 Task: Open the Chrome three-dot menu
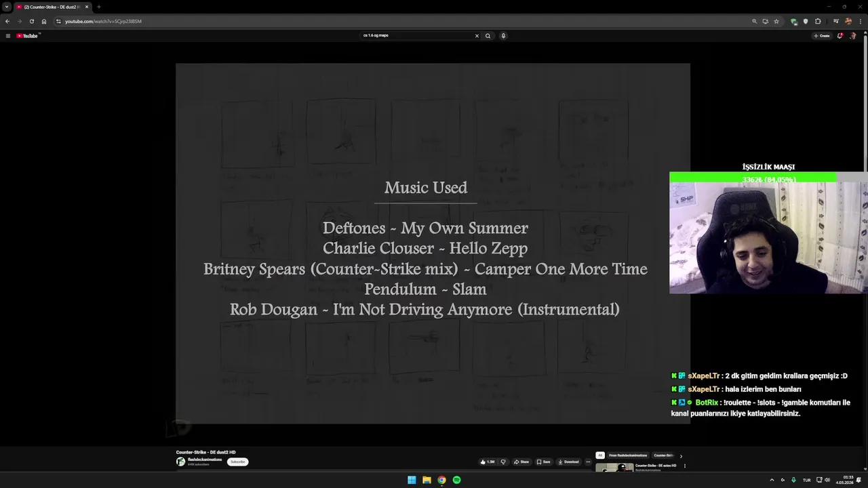coord(859,21)
